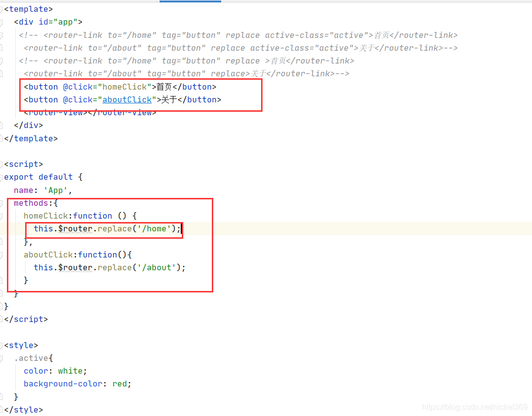Image resolution: width=532 pixels, height=416 pixels.
Task: Click commented router-link to="/about" ending replace>
Action: [186, 74]
